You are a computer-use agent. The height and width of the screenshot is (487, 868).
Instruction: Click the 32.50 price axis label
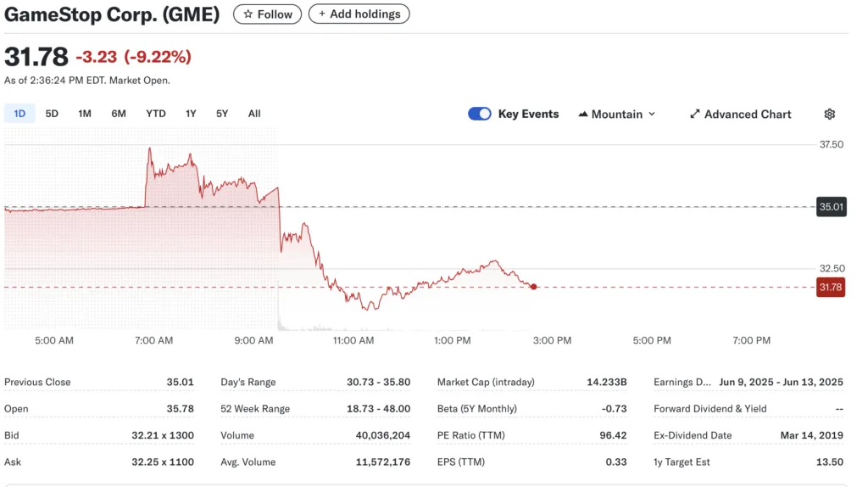coord(832,268)
